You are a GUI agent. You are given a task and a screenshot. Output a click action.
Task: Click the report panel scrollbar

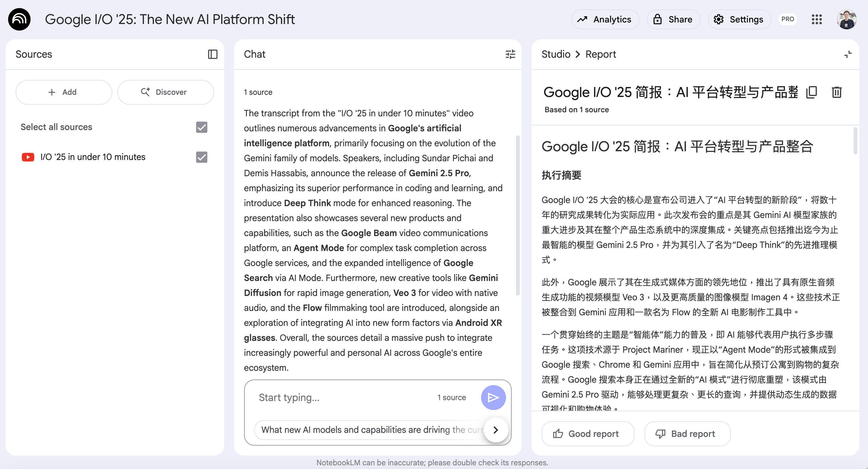click(855, 141)
